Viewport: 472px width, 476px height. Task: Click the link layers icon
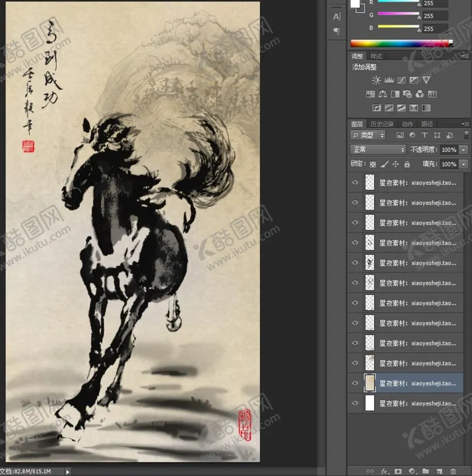point(370,471)
